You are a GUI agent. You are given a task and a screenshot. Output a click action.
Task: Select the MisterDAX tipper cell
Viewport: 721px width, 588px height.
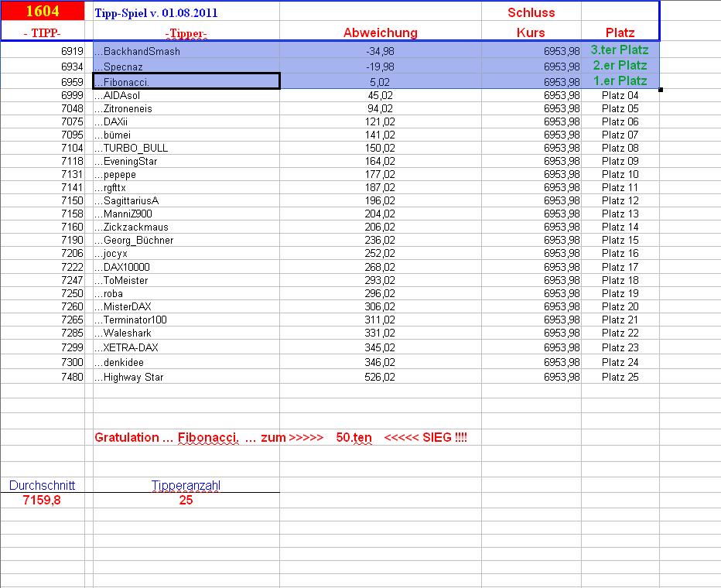[186, 306]
